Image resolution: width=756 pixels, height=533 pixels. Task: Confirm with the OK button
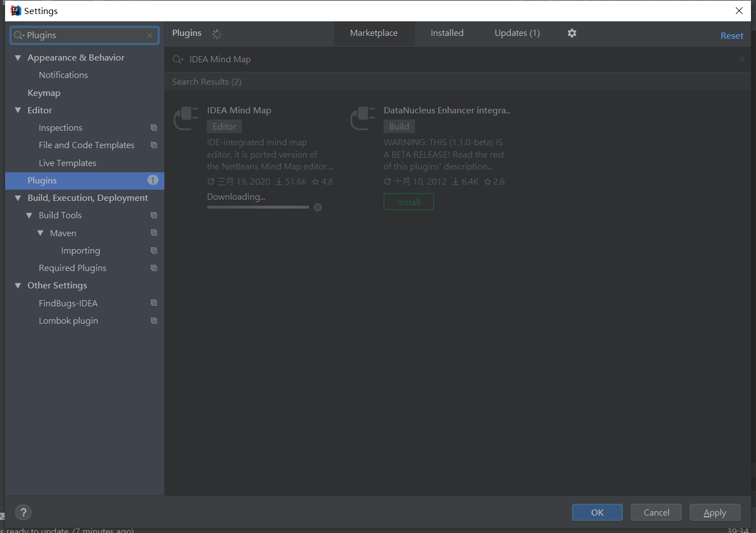point(597,512)
